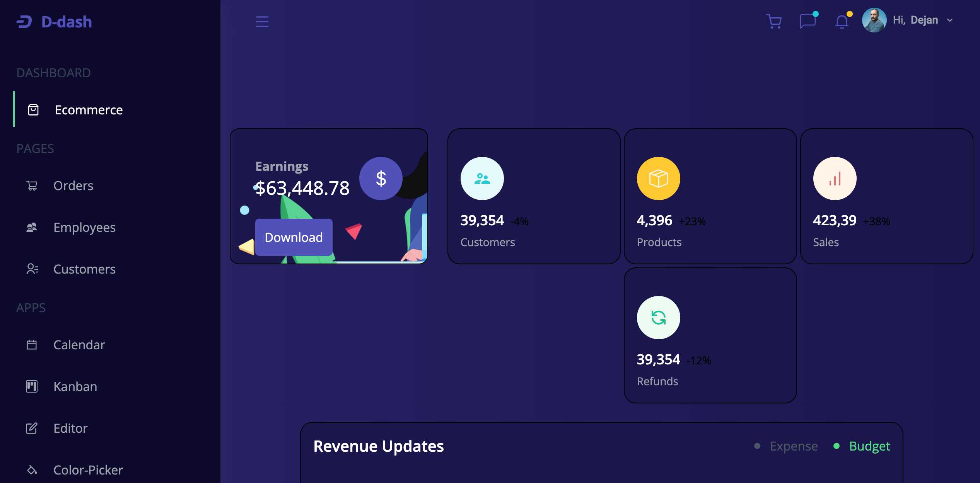Click the green Refunds refresh icon
Screen dimensions: 980x483
[658, 317]
